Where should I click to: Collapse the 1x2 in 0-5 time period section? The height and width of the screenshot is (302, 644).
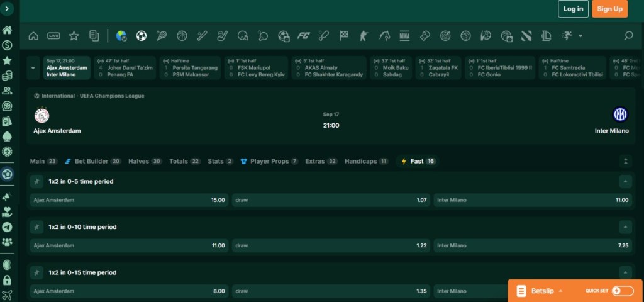[625, 181]
